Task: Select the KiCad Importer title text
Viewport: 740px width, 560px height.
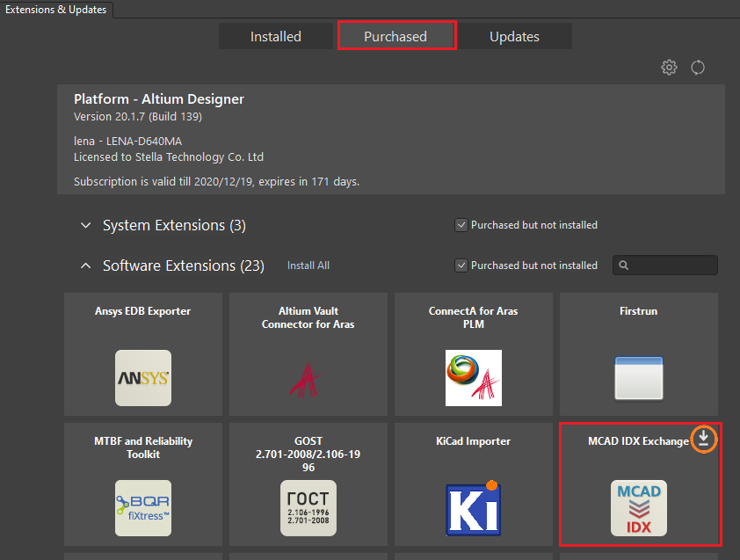Action: tap(474, 441)
